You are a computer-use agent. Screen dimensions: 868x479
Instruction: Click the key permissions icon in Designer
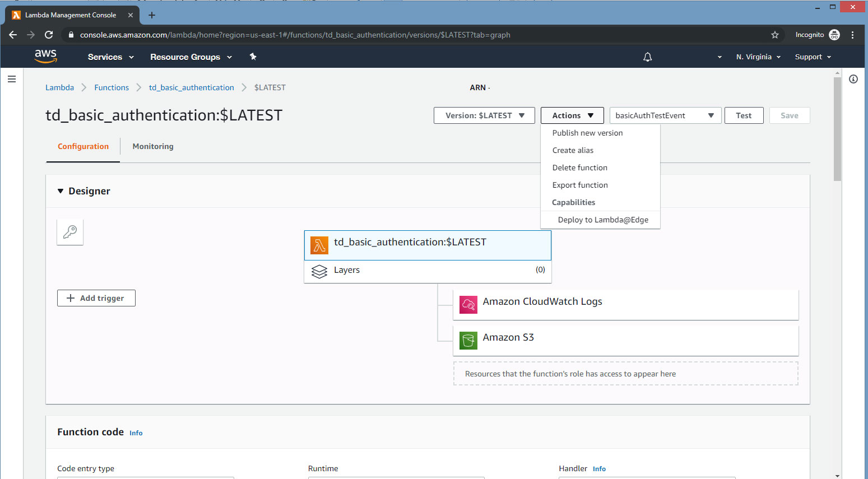point(70,232)
